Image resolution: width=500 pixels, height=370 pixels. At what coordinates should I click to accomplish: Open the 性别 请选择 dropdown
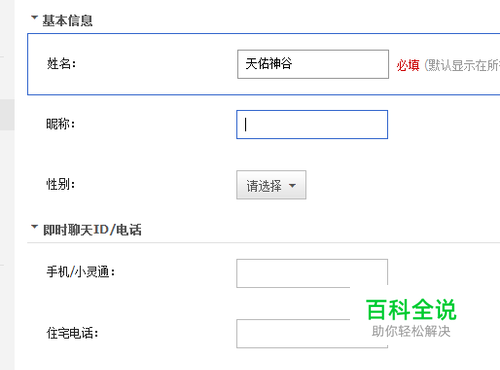[x=271, y=185]
